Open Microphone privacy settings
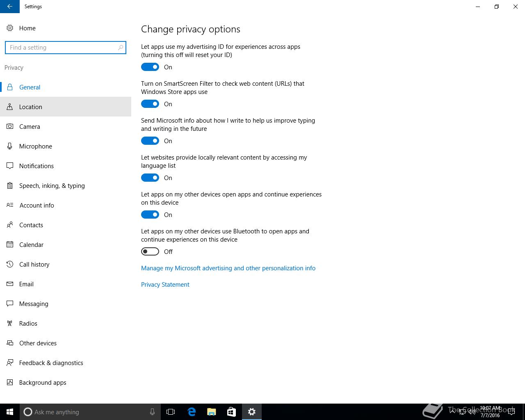The image size is (525, 420). point(66,146)
